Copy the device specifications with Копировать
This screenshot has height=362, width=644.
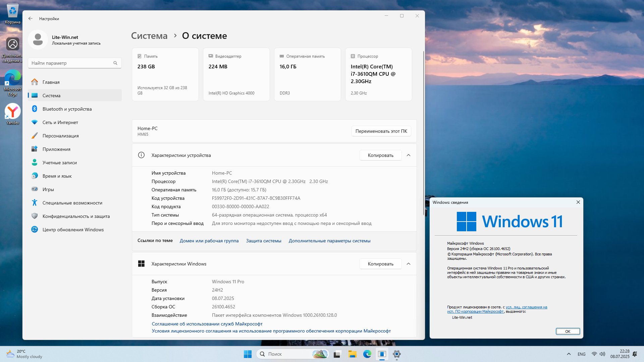coord(380,155)
